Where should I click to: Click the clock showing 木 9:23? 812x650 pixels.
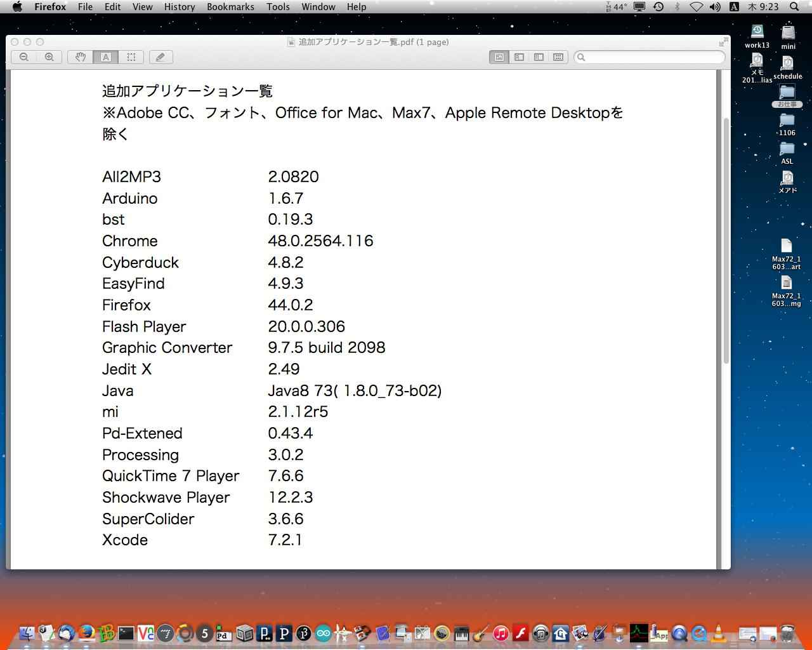click(763, 7)
